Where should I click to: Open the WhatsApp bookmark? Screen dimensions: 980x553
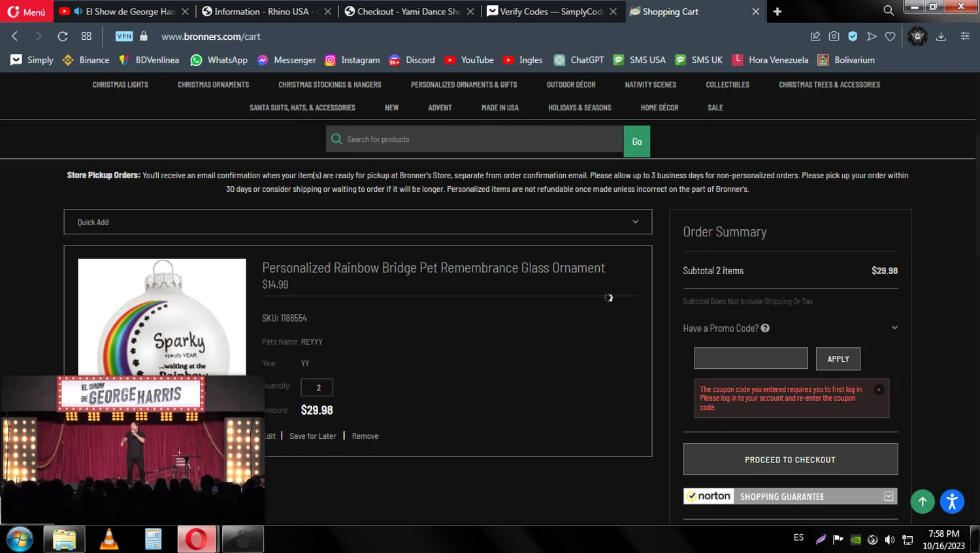[219, 60]
